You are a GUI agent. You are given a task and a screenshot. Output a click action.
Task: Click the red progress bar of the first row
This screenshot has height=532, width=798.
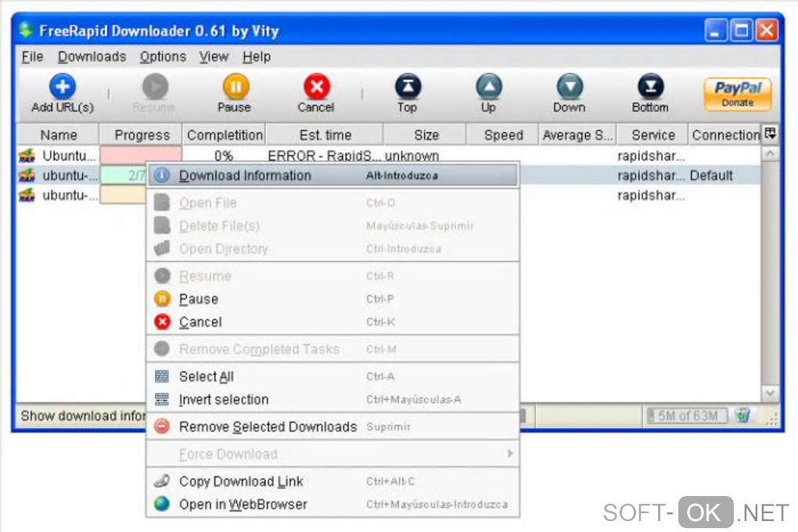point(141,155)
